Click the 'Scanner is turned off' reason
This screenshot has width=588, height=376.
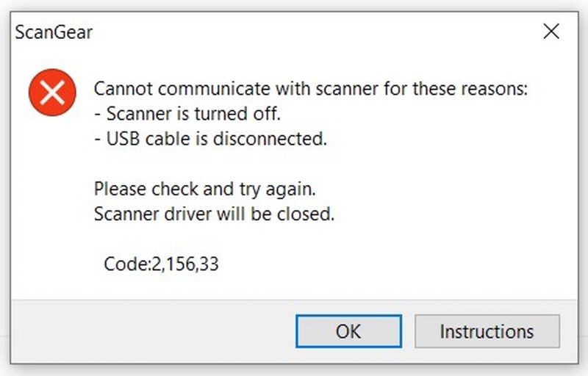pyautogui.click(x=187, y=114)
